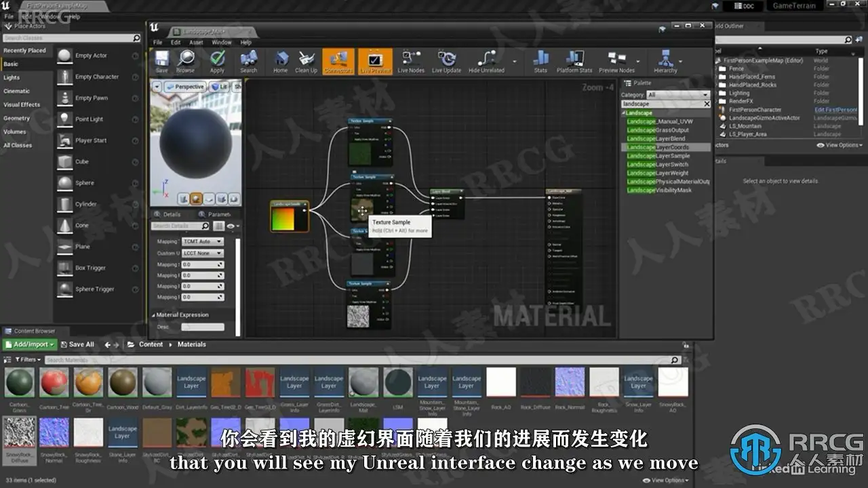Screen dimensions: 868x488
Task: Open the Details panel property matrix grid icon
Action: pos(218,226)
